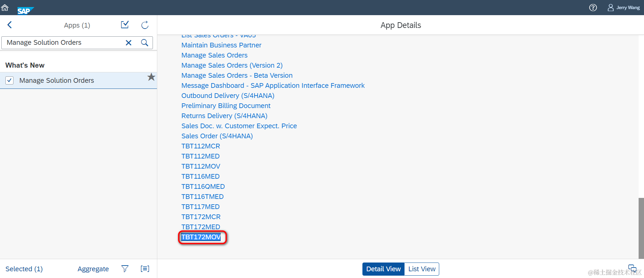The width and height of the screenshot is (644, 278).
Task: Open the filter funnel icon
Action: [x=125, y=269]
